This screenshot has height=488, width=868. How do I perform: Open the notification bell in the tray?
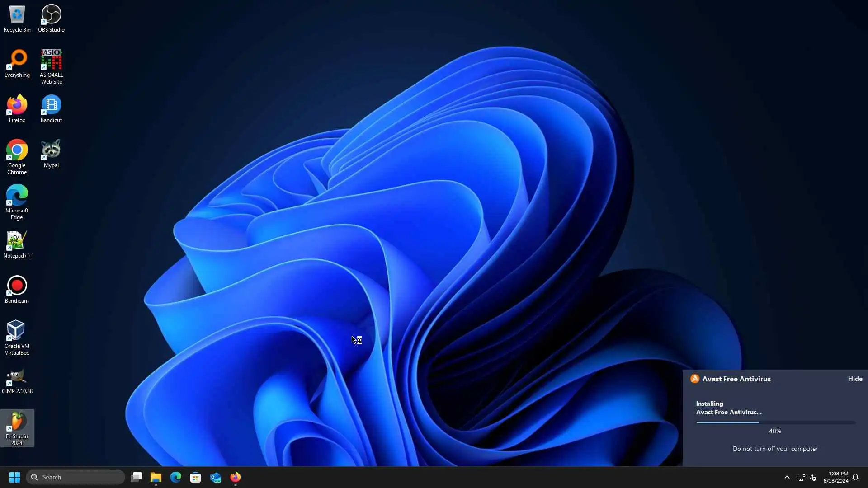point(855,477)
